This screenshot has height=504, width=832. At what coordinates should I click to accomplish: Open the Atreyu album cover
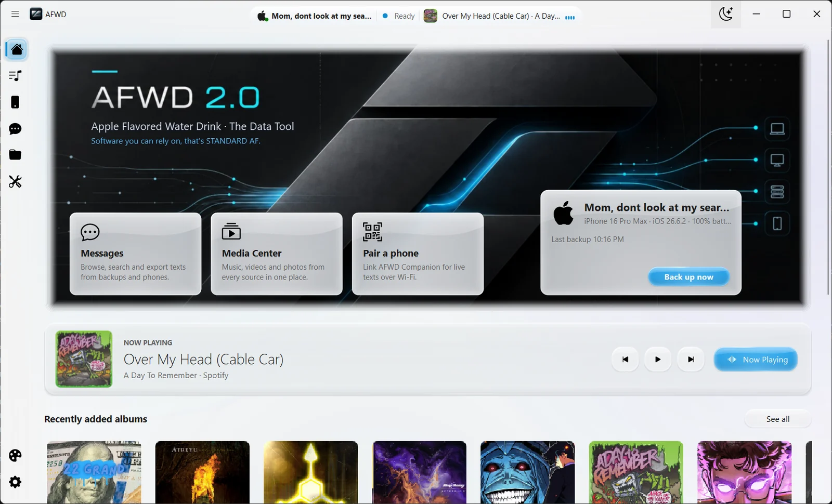coord(202,472)
